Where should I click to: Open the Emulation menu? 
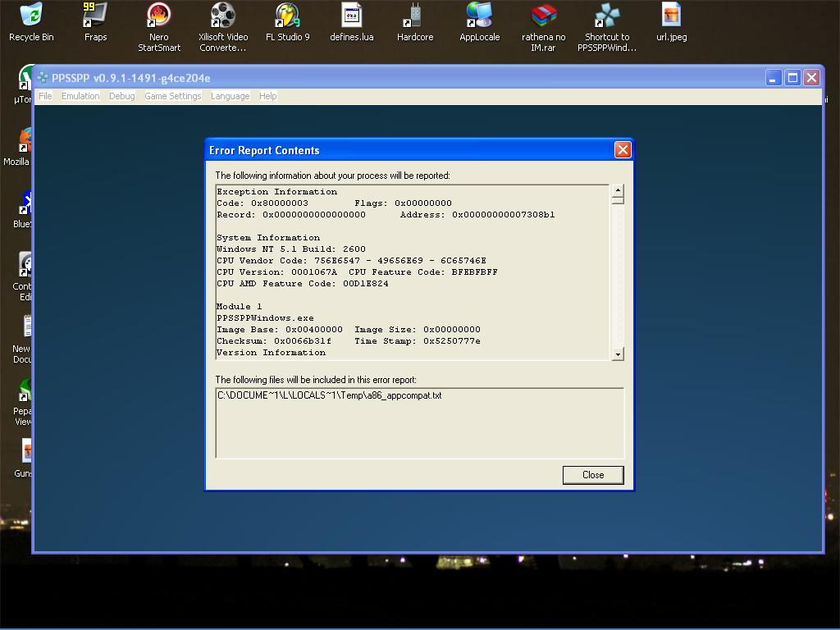click(80, 96)
